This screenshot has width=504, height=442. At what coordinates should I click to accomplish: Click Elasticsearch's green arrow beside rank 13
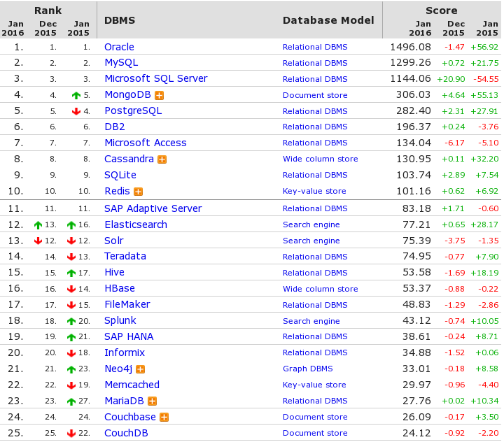[x=38, y=225]
